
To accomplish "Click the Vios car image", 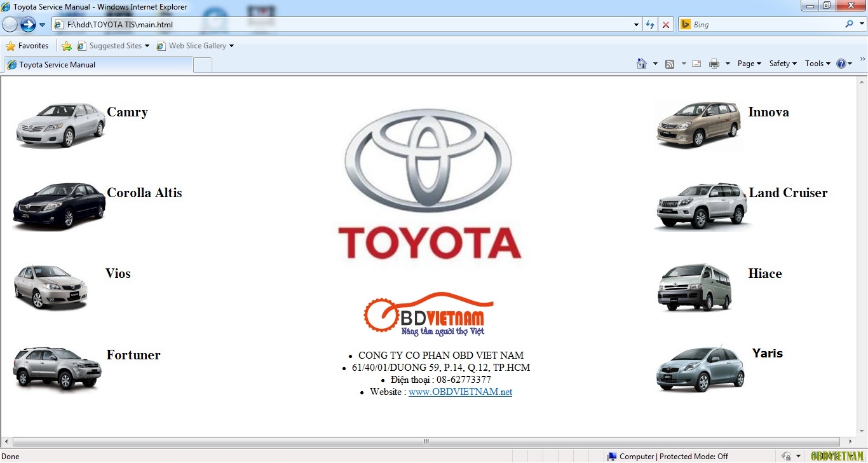I will pos(51,287).
